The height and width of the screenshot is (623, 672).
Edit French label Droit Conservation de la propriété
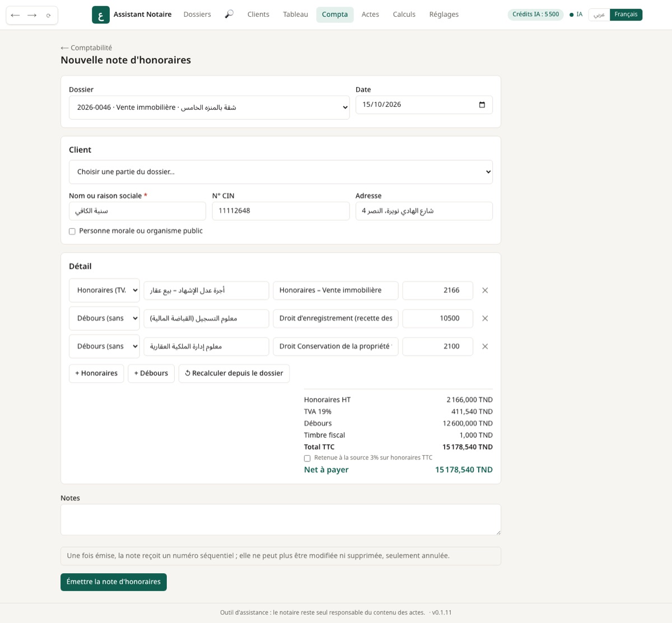pos(336,346)
